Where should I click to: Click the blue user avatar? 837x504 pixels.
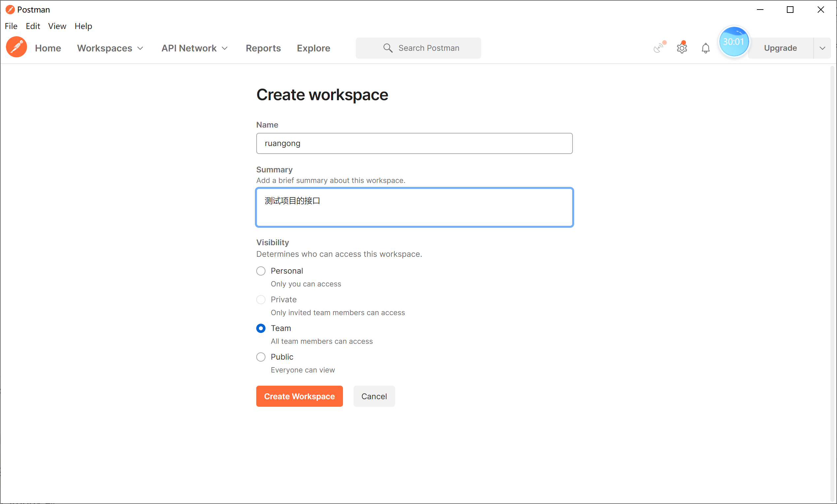point(733,42)
